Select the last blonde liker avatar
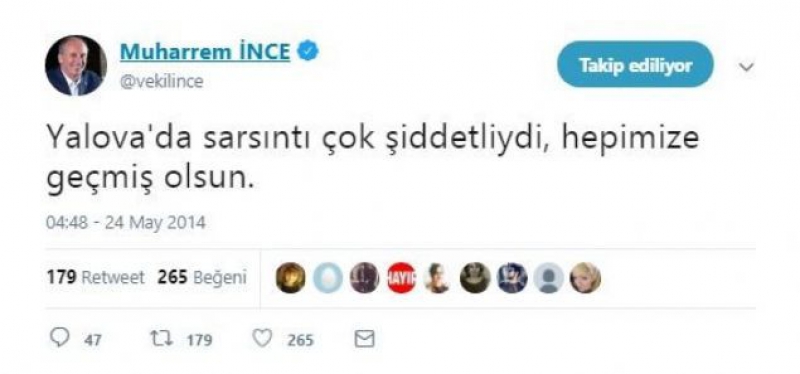 (x=585, y=278)
